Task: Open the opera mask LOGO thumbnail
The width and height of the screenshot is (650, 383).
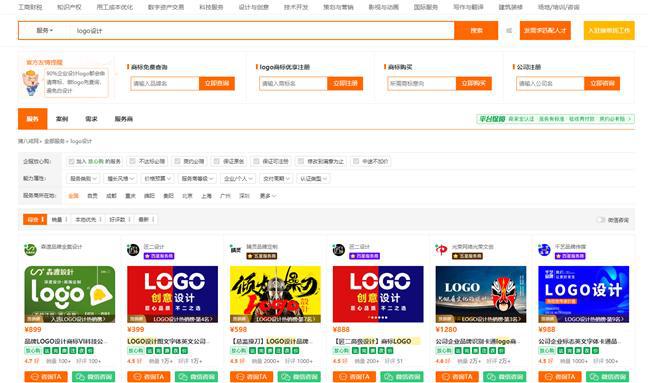Action: (481, 294)
